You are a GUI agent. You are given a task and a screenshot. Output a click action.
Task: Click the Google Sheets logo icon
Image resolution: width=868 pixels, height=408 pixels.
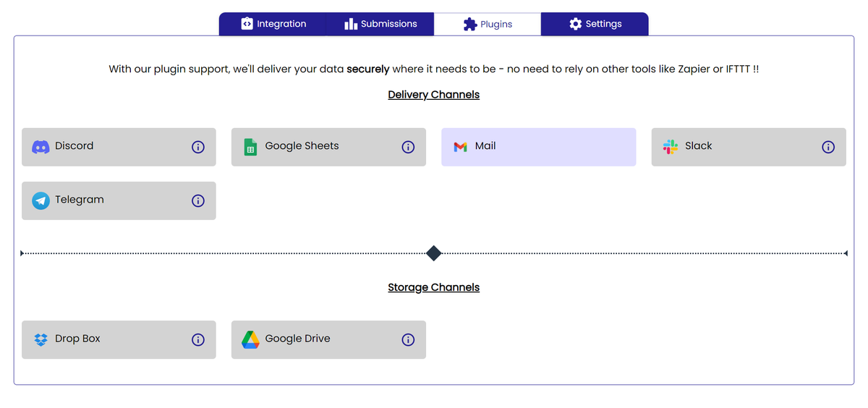point(250,147)
